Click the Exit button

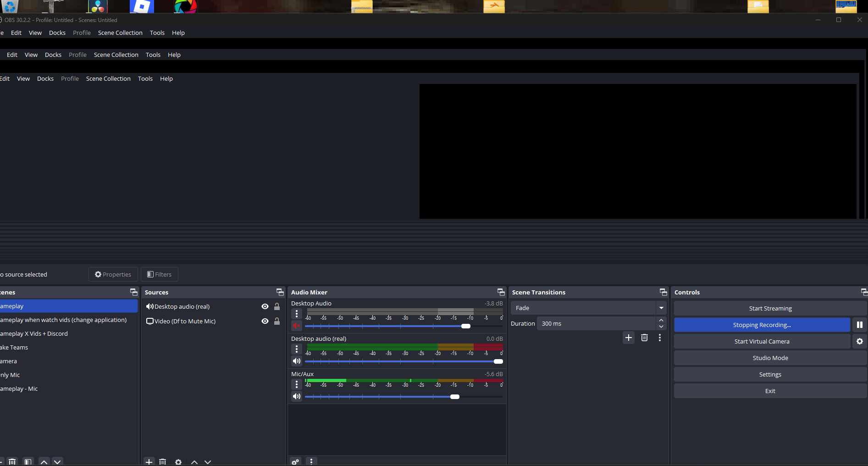tap(770, 391)
